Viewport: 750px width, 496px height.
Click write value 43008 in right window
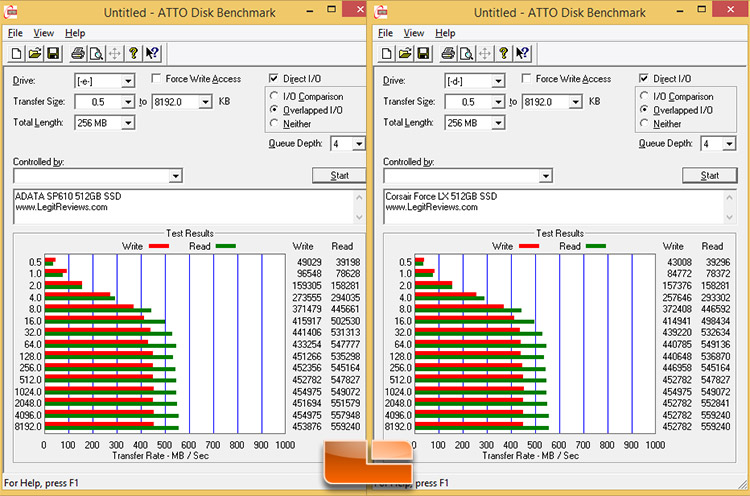click(x=679, y=263)
